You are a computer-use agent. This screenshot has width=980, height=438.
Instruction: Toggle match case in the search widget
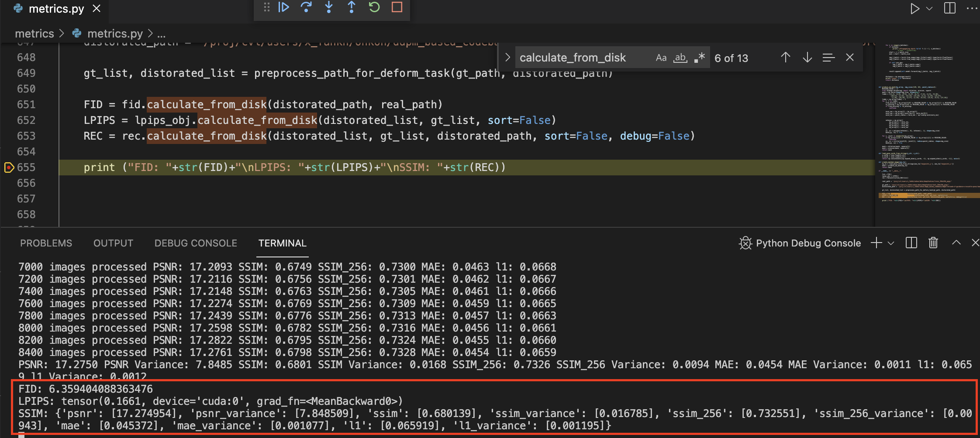point(661,57)
